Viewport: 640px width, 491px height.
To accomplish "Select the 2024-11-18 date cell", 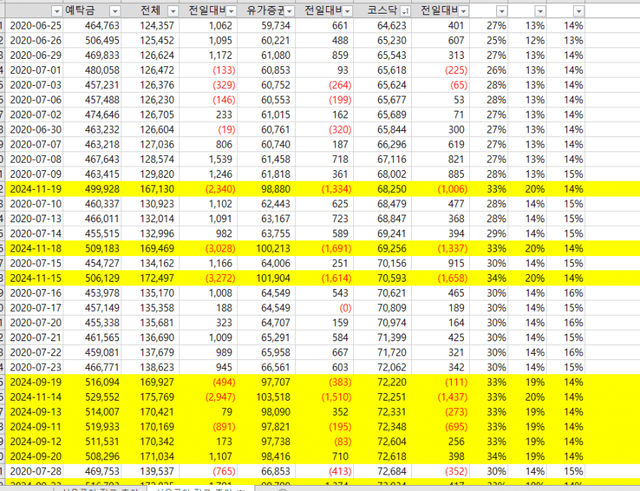I will [x=35, y=247].
